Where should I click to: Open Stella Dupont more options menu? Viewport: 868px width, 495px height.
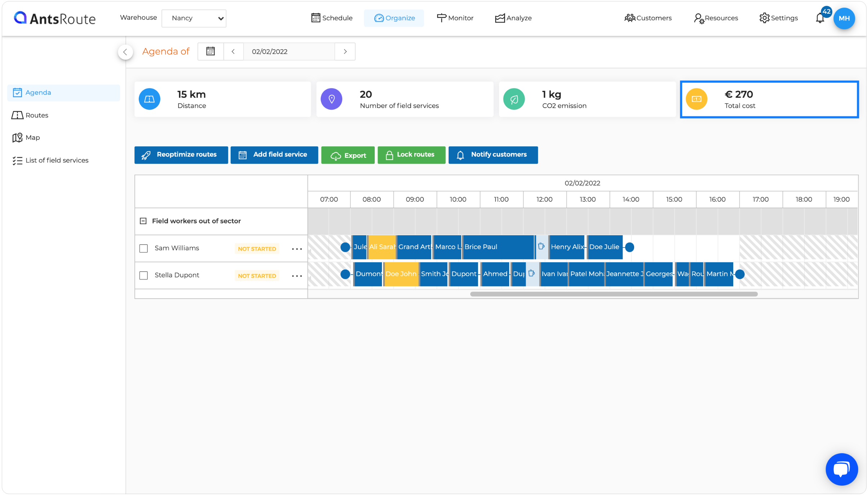tap(297, 276)
